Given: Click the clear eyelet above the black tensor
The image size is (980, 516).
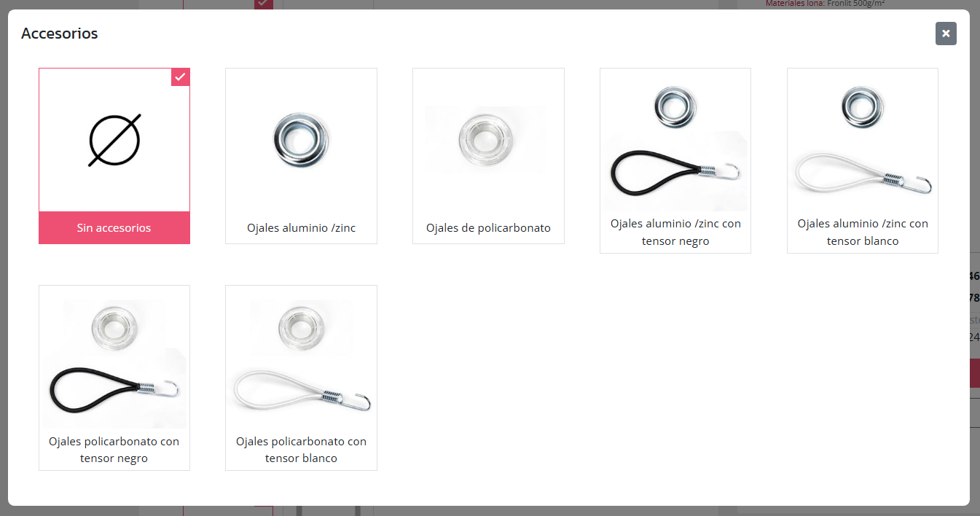Looking at the screenshot, I should pyautogui.click(x=114, y=323).
